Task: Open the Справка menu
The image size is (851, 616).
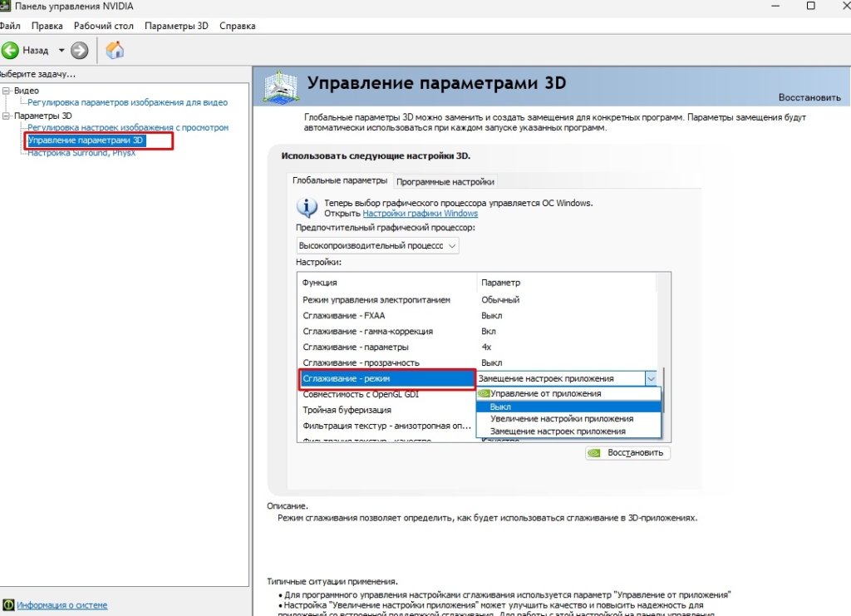Action: [237, 26]
